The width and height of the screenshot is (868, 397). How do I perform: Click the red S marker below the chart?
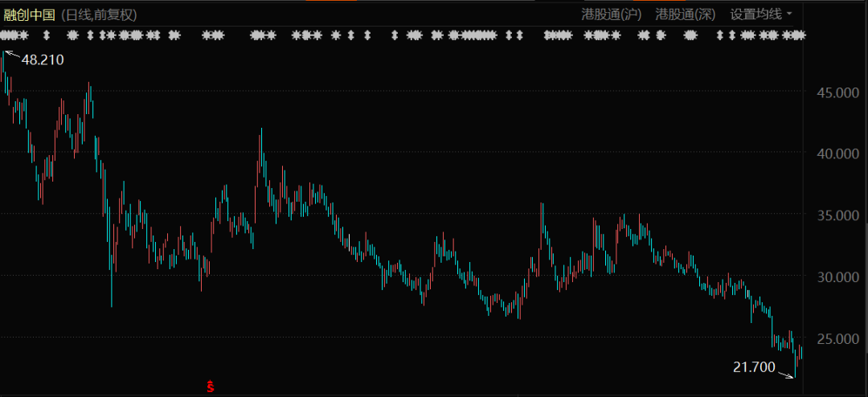[x=211, y=386]
